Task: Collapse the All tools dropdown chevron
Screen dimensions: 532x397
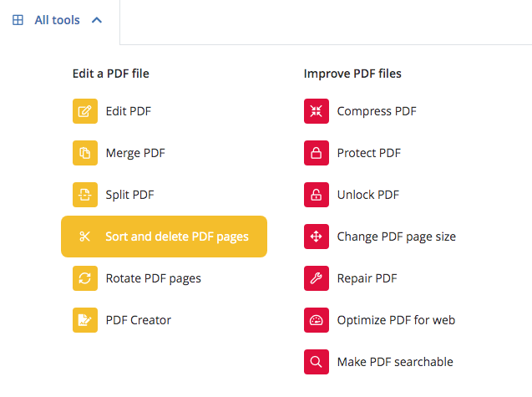Action: click(97, 20)
